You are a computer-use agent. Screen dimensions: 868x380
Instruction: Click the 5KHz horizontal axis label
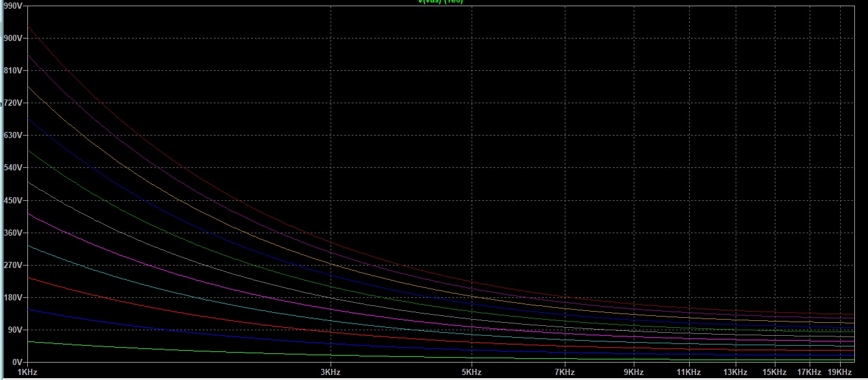point(472,373)
